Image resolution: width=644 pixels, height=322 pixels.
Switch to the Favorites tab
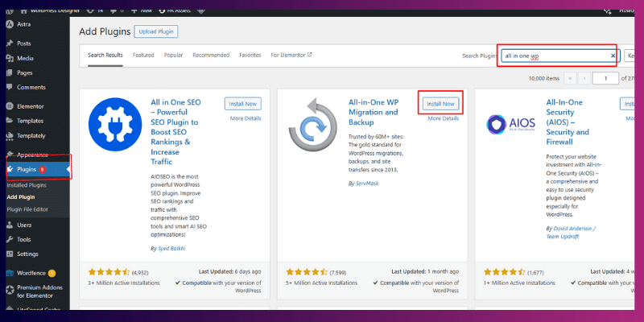pos(250,55)
